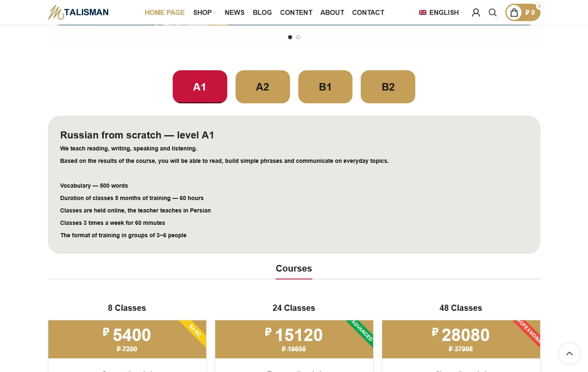Click the Talisman logo
The image size is (588, 372).
(78, 12)
